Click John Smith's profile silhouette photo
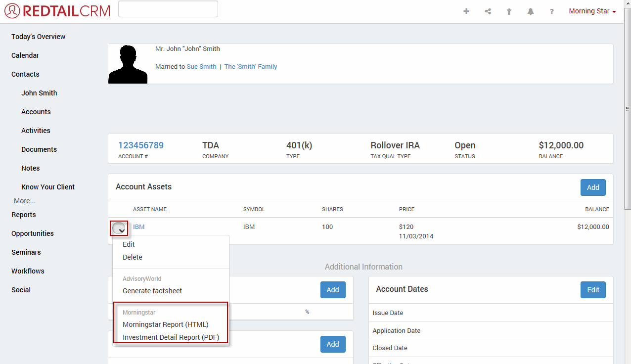631x364 pixels. 128,64
